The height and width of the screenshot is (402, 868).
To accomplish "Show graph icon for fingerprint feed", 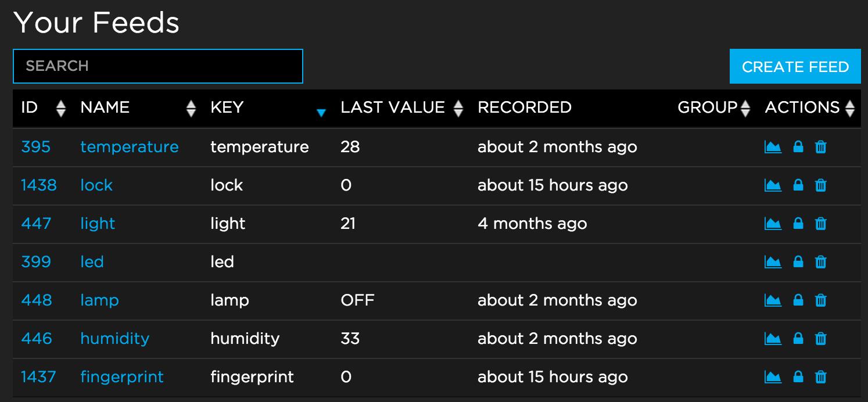I will pyautogui.click(x=773, y=377).
